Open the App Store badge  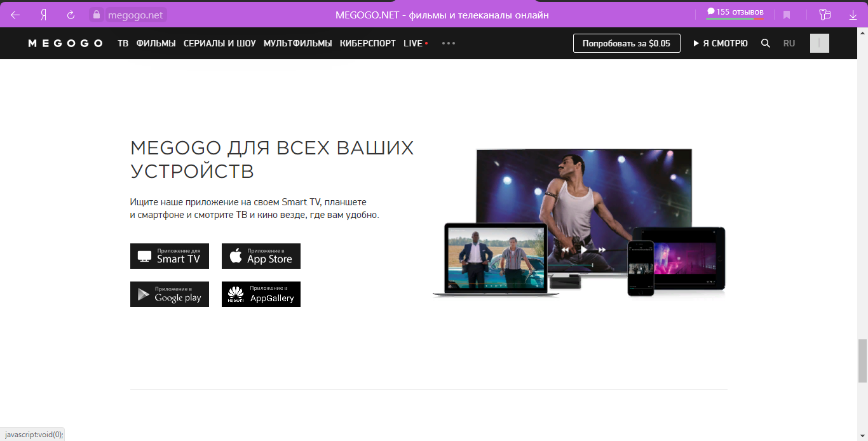pyautogui.click(x=261, y=256)
